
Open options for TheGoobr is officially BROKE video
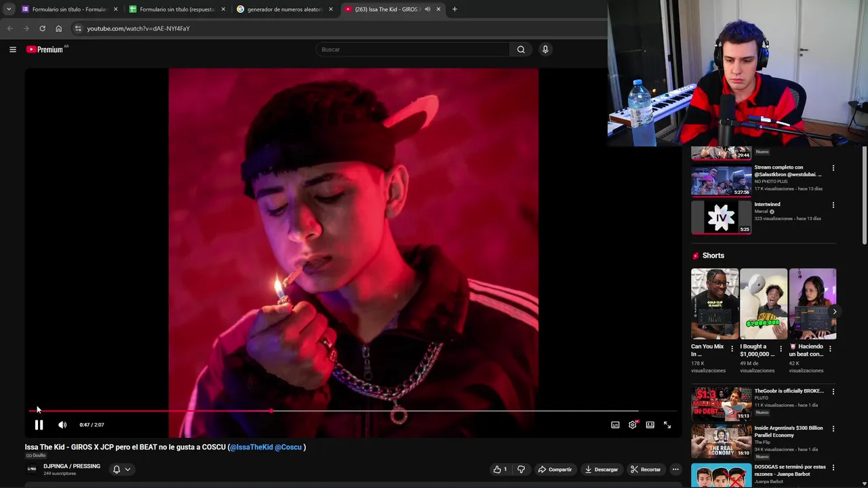(833, 392)
